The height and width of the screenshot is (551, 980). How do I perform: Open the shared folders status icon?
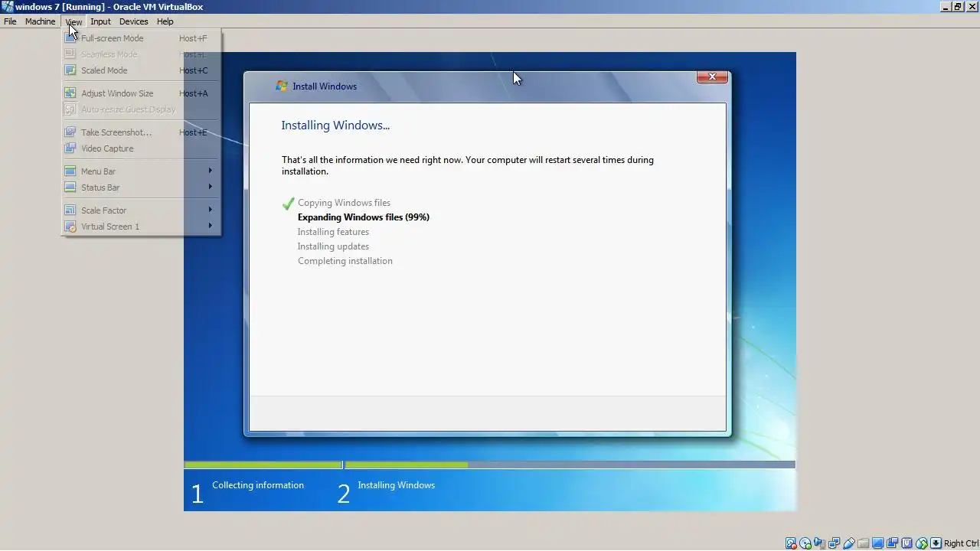click(x=864, y=543)
